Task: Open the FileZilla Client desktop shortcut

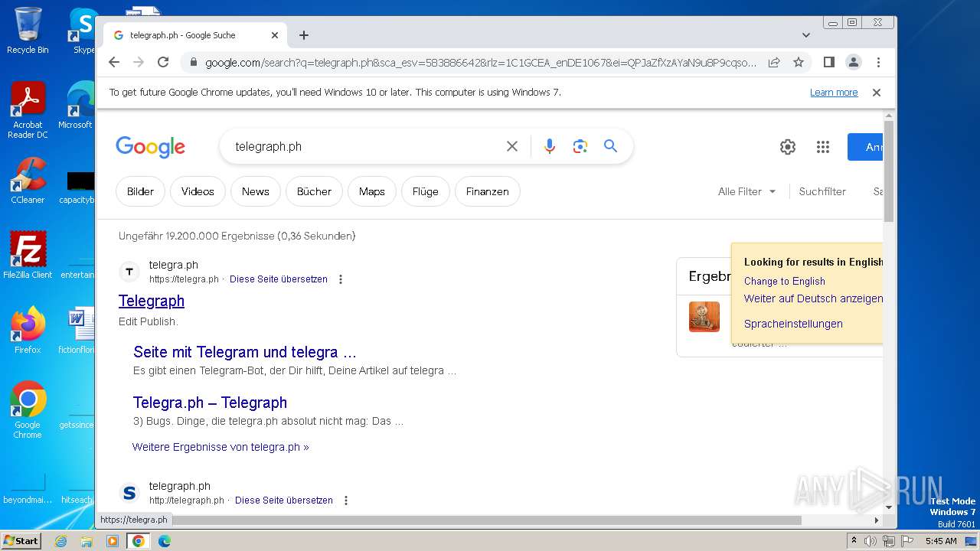Action: [28, 255]
